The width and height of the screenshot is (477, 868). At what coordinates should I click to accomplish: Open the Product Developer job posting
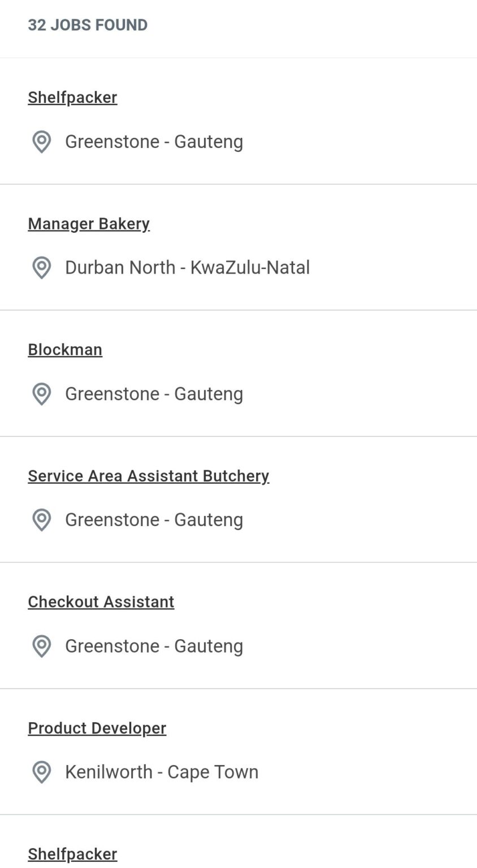point(97,728)
